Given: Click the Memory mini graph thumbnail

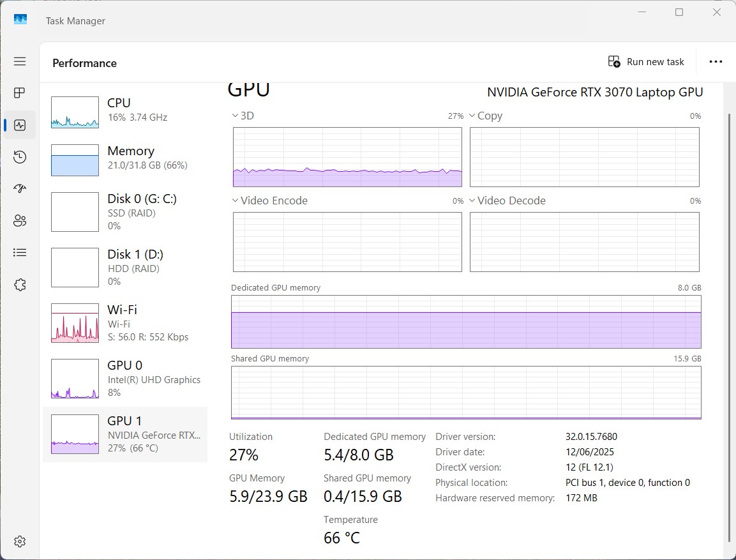Looking at the screenshot, I should [75, 160].
